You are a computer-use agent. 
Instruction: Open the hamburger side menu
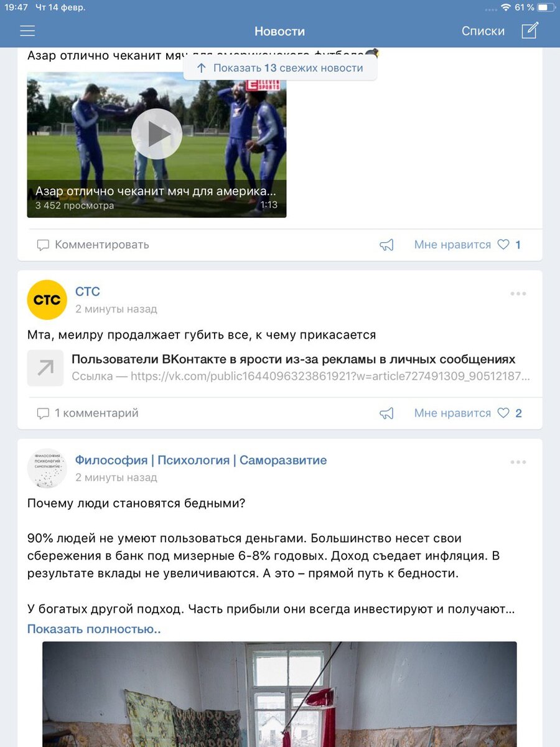pyautogui.click(x=27, y=31)
